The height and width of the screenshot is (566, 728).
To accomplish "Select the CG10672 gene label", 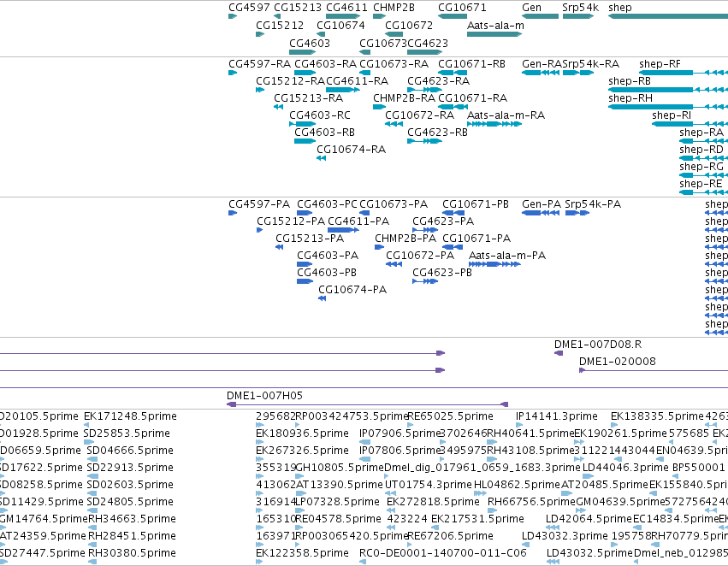I will pyautogui.click(x=409, y=26).
